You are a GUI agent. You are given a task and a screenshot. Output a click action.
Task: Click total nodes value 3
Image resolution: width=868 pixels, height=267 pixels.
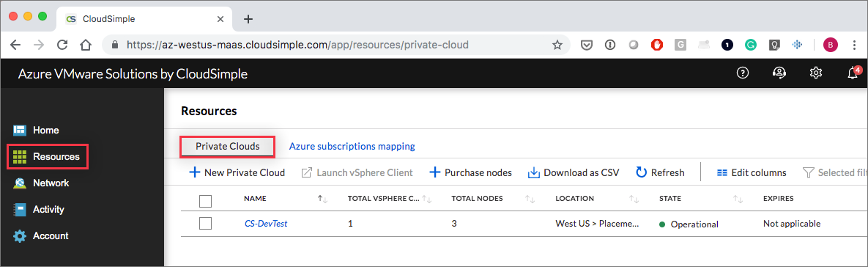pyautogui.click(x=454, y=224)
